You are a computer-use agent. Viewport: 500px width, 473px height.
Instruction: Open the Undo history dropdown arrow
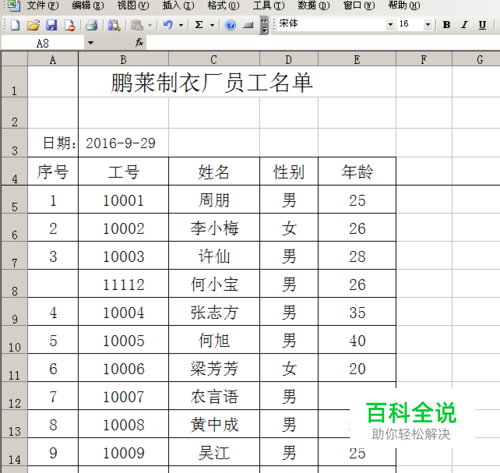point(181,25)
